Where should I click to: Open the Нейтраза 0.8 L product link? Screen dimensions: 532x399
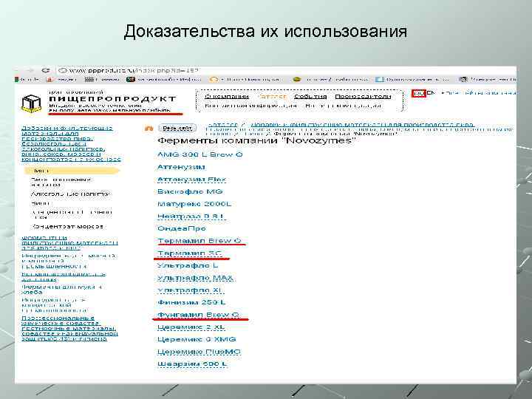191,216
